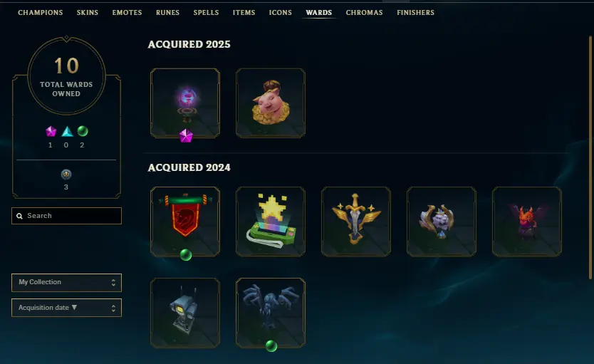Select the winged sword ward
This screenshot has width=594, height=364.
coord(356,222)
